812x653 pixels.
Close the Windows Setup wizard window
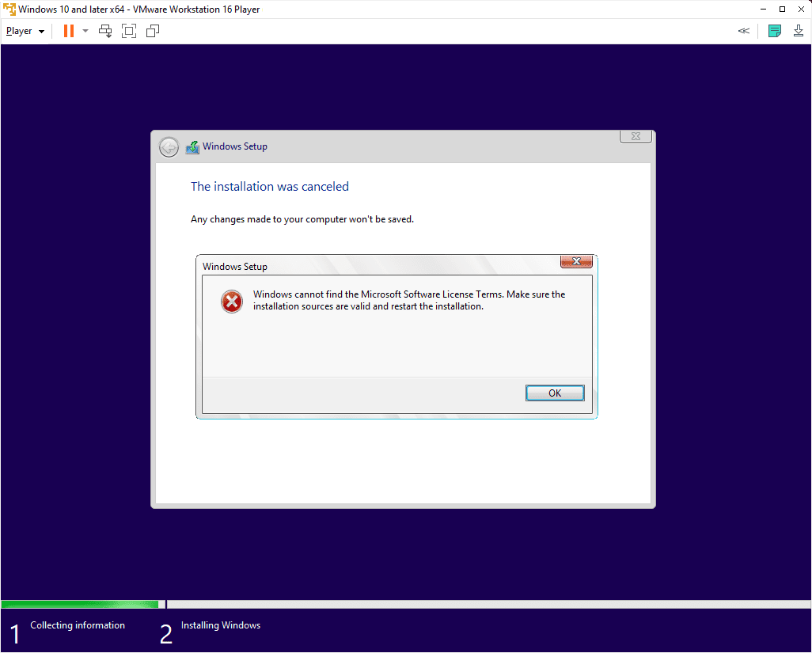coord(636,136)
